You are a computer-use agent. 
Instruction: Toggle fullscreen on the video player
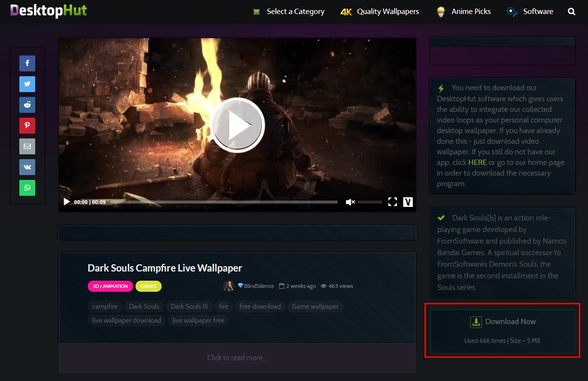click(x=393, y=202)
